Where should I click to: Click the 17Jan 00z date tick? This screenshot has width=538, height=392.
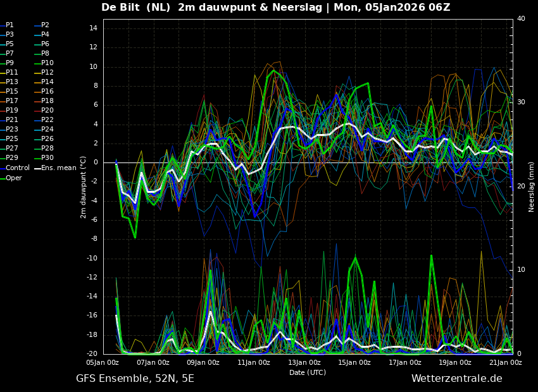[x=405, y=362]
